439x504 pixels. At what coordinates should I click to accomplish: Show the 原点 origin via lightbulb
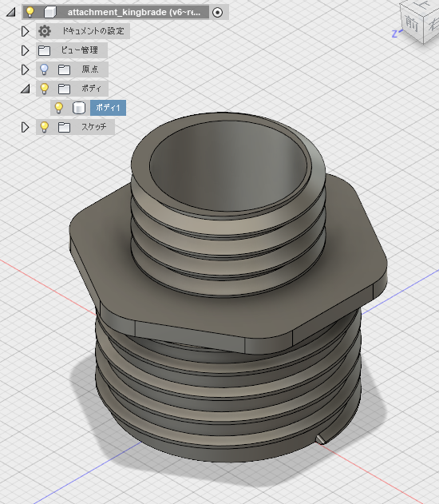pyautogui.click(x=45, y=69)
